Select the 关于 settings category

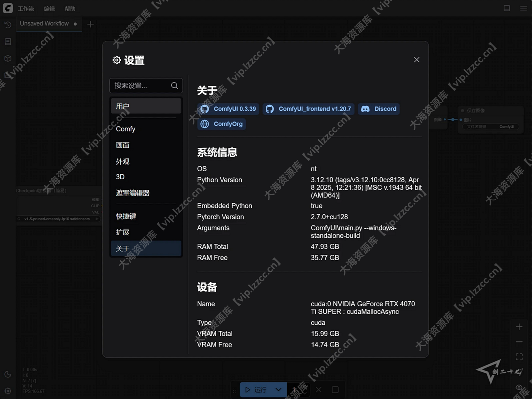pos(146,248)
